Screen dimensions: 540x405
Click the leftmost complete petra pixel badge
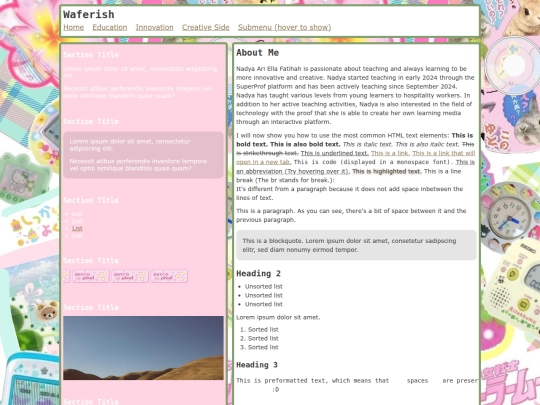tap(91, 276)
